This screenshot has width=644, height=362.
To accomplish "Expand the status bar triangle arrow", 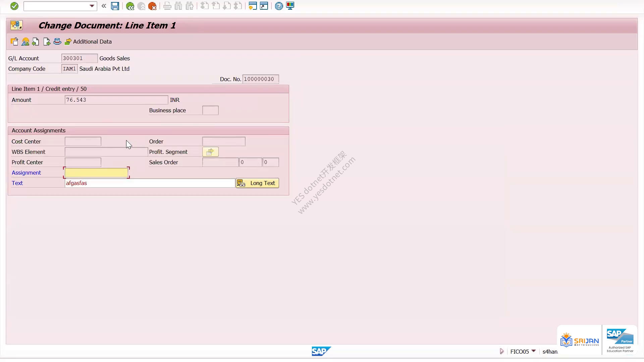I will point(502,351).
